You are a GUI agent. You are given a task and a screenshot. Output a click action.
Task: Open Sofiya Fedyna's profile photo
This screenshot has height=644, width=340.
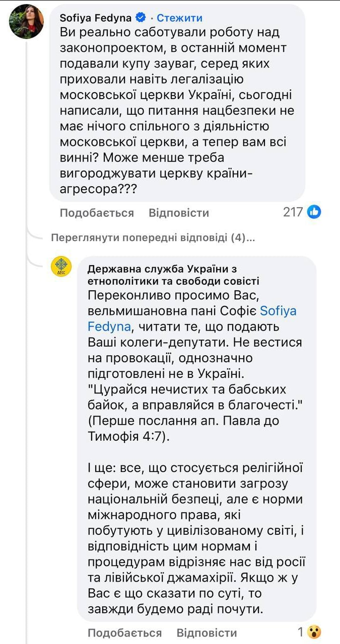pyautogui.click(x=26, y=21)
